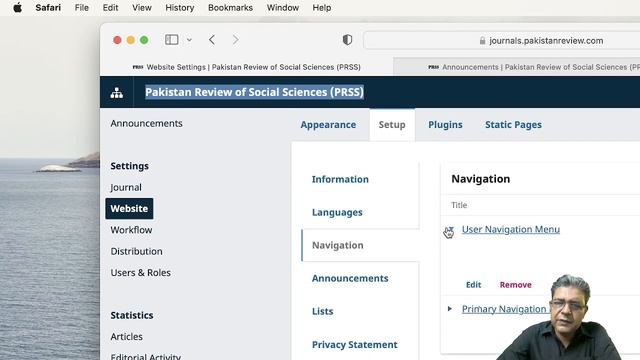Open the Apple menu
This screenshot has height=360, width=640.
[x=18, y=8]
